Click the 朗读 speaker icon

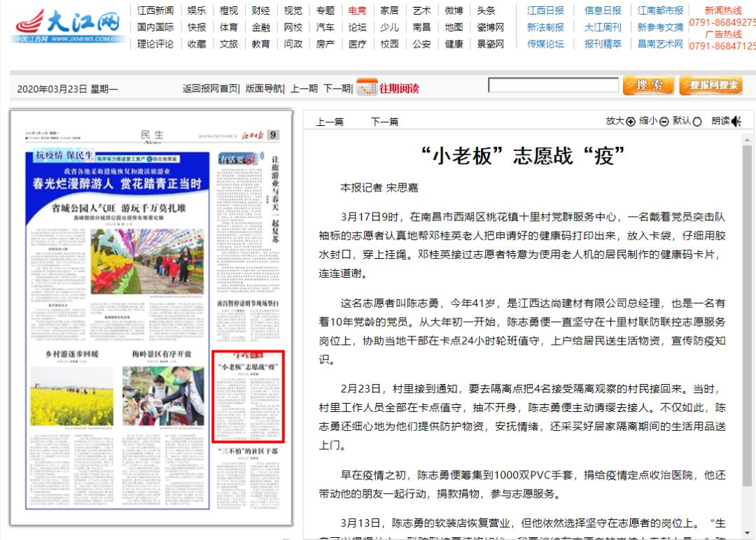[x=736, y=122]
